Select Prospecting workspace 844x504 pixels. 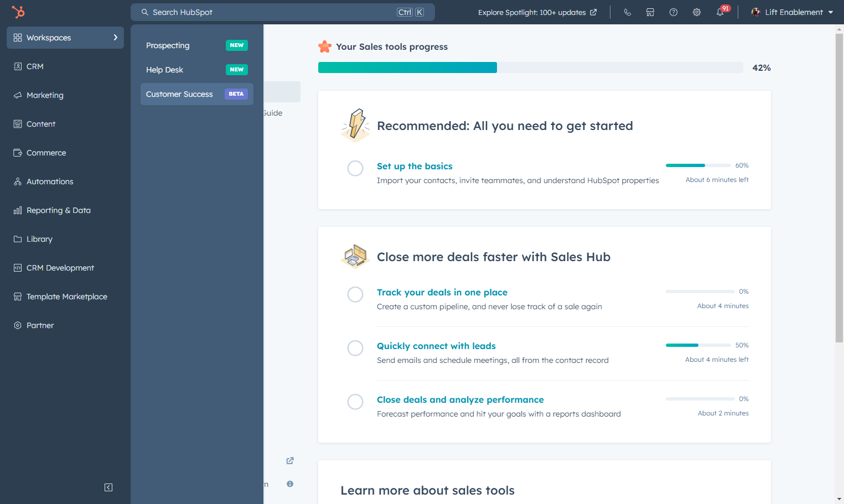(197, 45)
